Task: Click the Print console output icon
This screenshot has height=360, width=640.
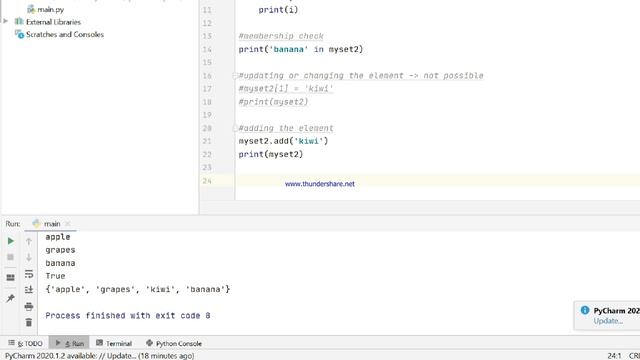Action: coord(29,306)
